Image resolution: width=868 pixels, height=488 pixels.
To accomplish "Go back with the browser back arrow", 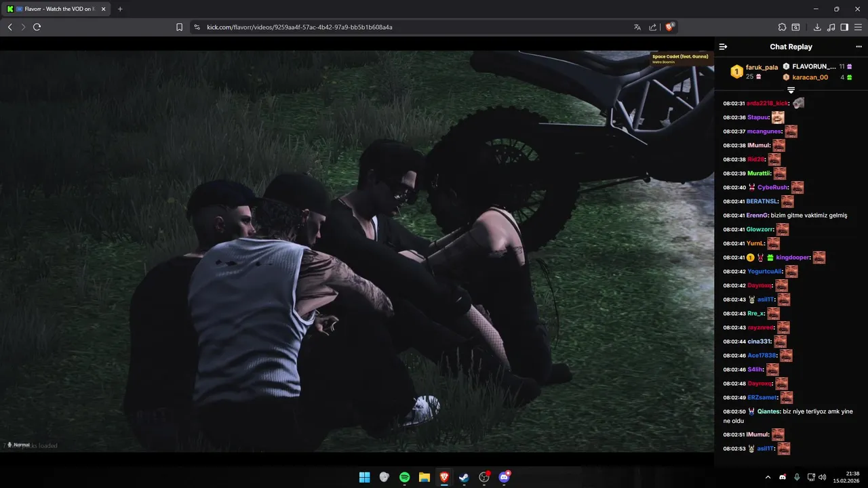I will 9,27.
